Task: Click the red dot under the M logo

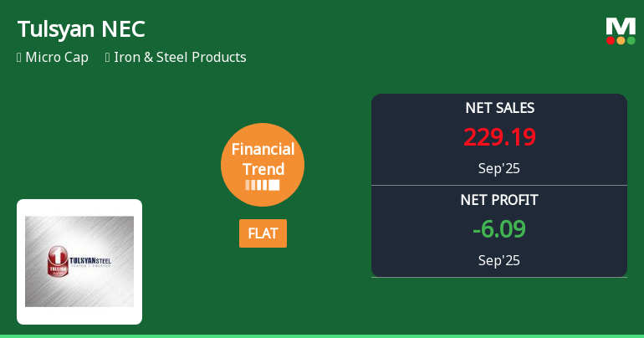Action: (x=611, y=40)
